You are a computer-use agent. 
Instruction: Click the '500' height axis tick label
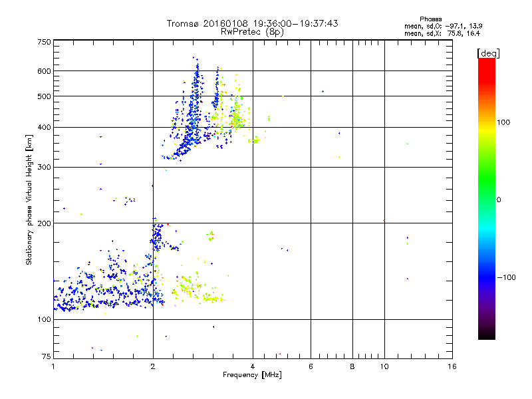pos(44,96)
